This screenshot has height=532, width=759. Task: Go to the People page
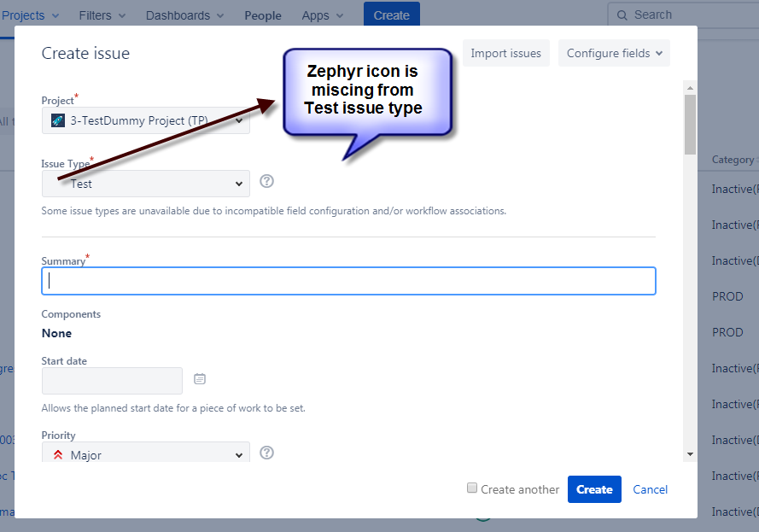(263, 15)
